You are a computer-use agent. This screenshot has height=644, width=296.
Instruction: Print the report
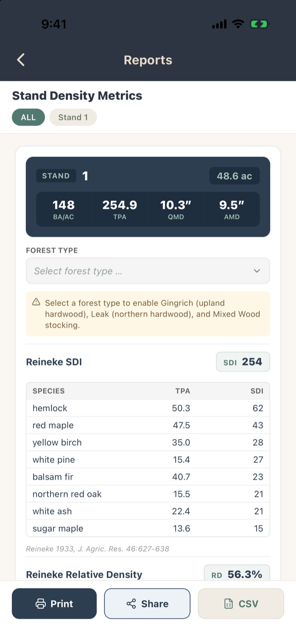54,604
